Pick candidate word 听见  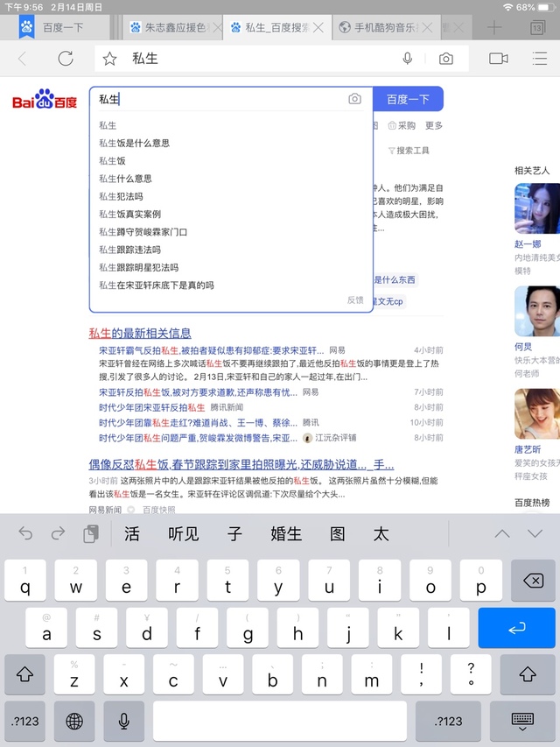184,533
